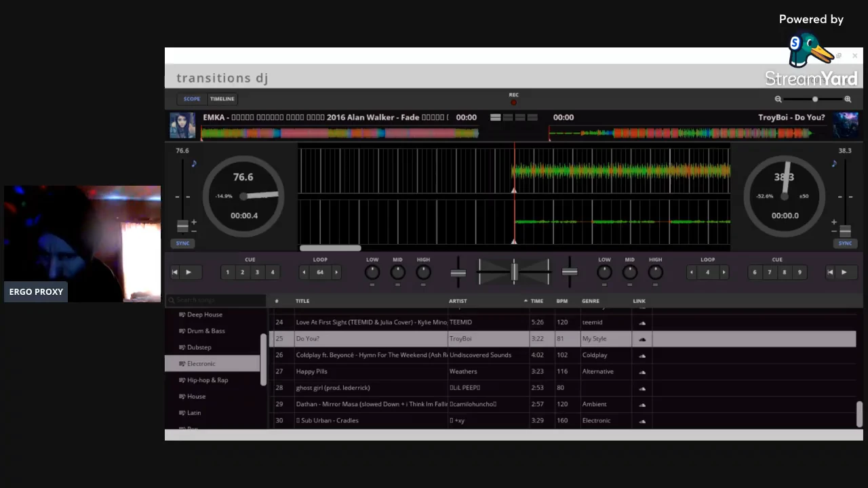The image size is (868, 488).
Task: Sort the track list by BPM column
Action: click(x=562, y=301)
